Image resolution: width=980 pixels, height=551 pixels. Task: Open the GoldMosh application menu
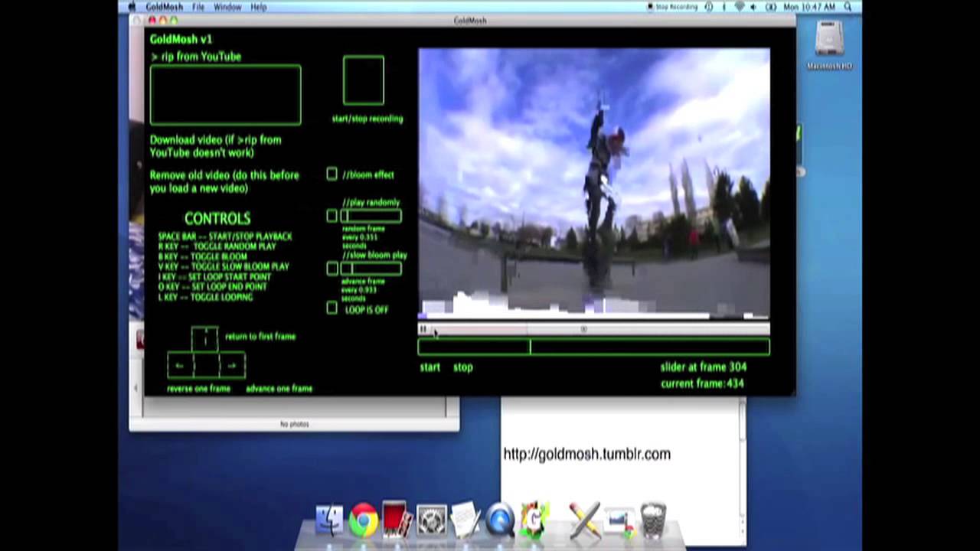pyautogui.click(x=165, y=7)
